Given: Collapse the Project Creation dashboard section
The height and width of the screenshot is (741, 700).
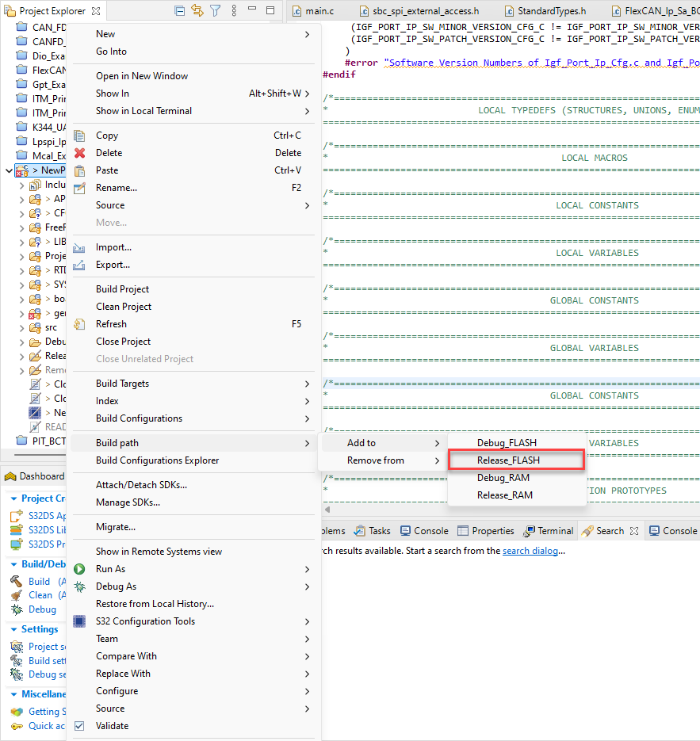Looking at the screenshot, I should pyautogui.click(x=13, y=498).
